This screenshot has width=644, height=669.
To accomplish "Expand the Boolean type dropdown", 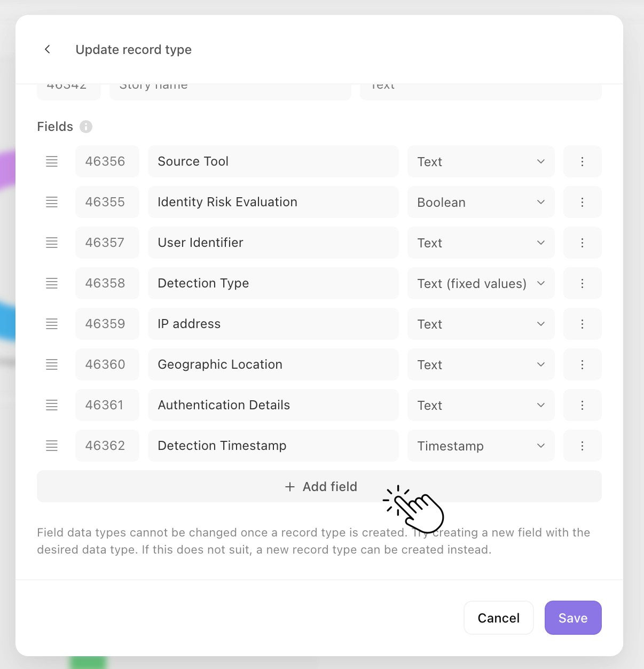I will point(481,202).
